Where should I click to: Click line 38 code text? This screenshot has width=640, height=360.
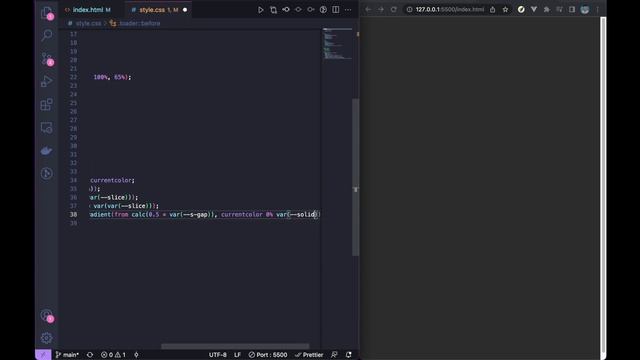pos(204,214)
